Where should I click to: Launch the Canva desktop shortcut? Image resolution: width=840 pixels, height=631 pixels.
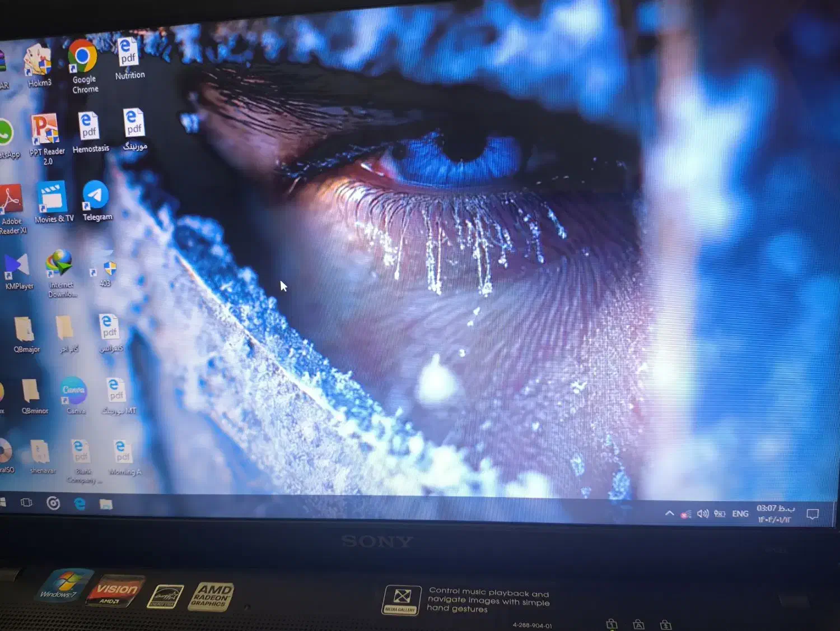coord(74,391)
